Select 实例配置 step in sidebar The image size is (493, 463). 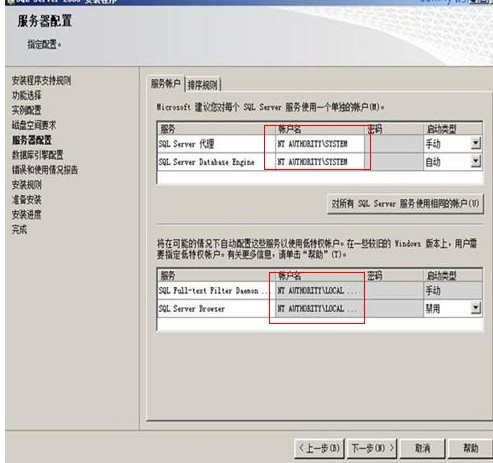27,110
